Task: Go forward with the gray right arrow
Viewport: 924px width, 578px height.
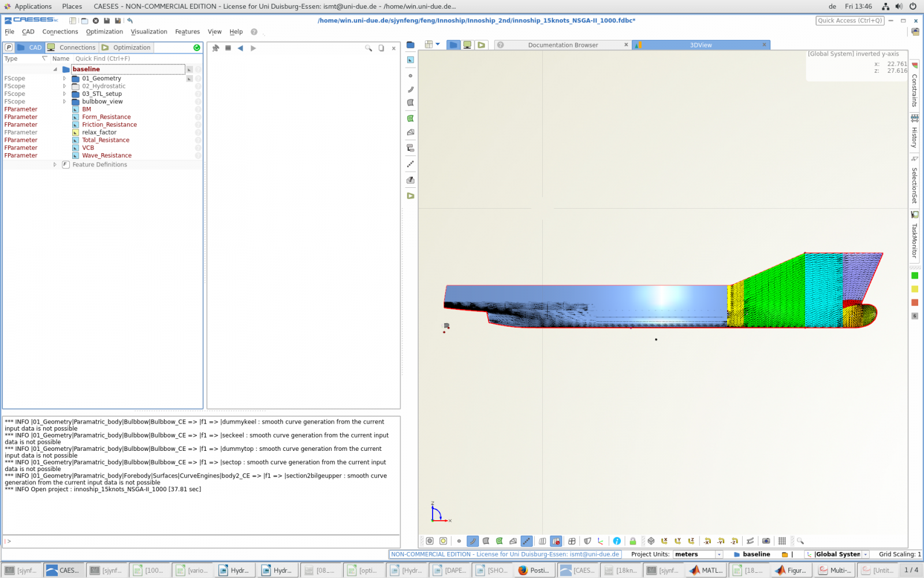Action: [x=253, y=48]
